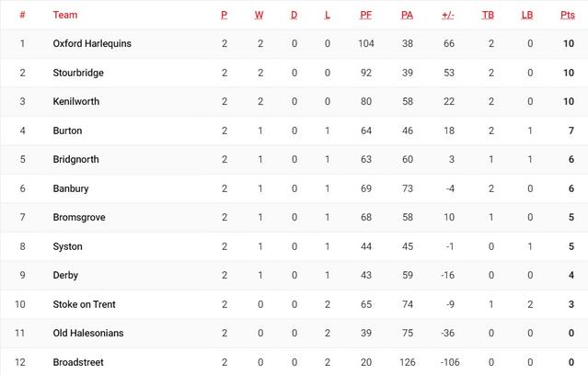Click the P played column header
Screen dimensions: 588x375
224,15
